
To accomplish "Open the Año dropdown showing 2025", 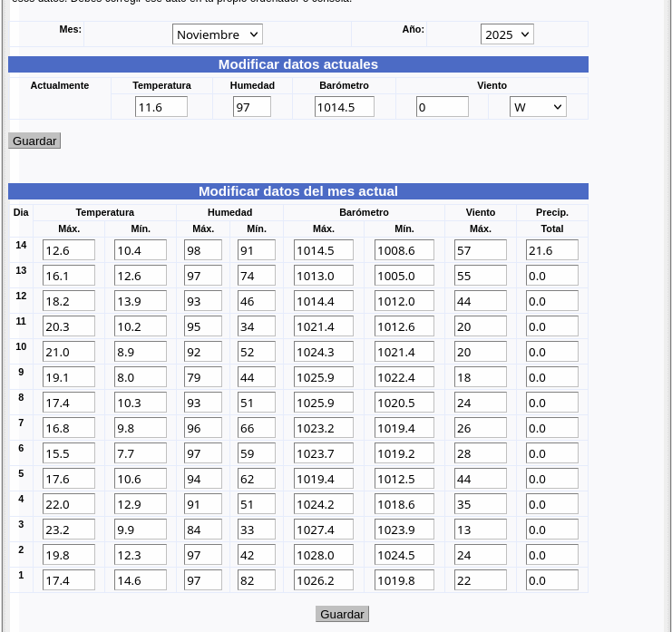I will coord(507,34).
